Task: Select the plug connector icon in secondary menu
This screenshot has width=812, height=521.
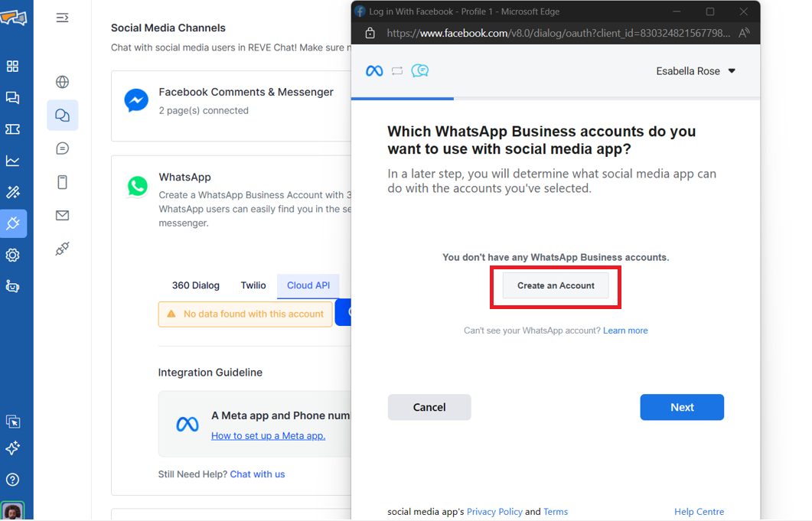Action: click(x=62, y=249)
